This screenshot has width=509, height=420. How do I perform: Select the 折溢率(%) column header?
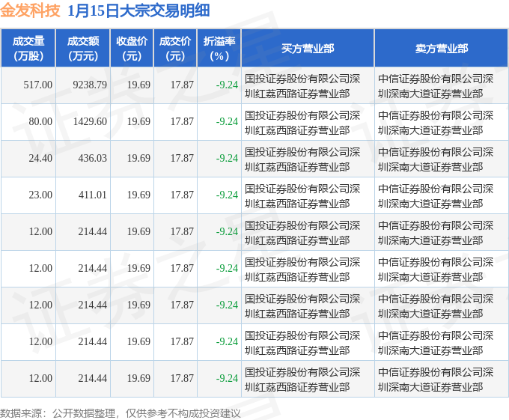(219, 49)
